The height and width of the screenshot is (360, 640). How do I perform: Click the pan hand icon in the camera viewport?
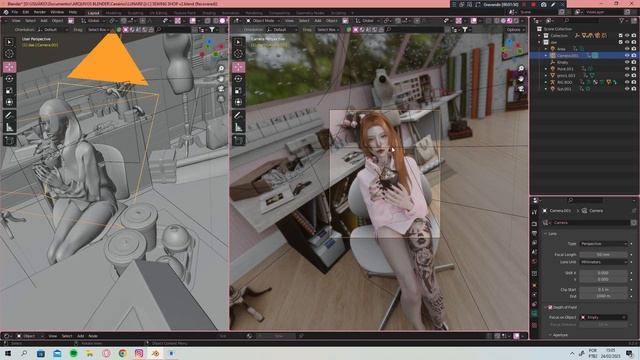[x=521, y=79]
